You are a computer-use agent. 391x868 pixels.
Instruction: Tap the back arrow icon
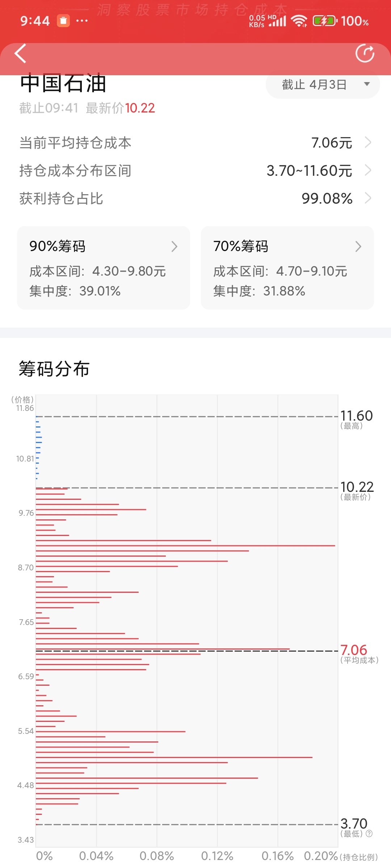20,54
